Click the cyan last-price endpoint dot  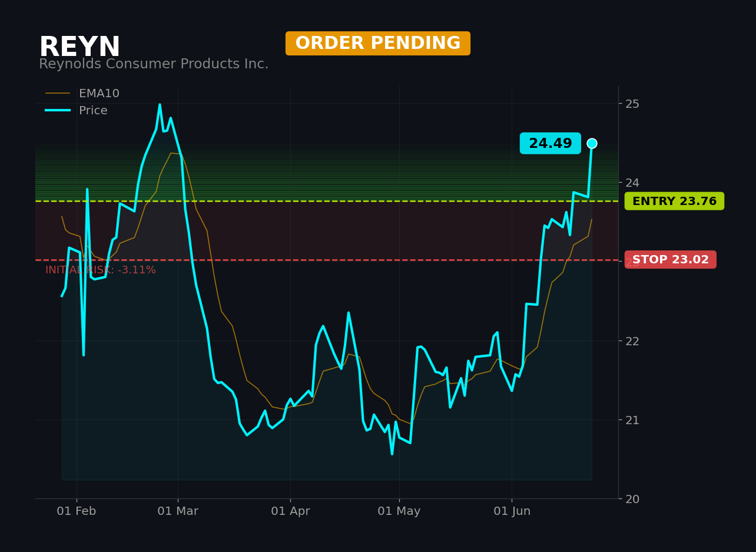[592, 143]
